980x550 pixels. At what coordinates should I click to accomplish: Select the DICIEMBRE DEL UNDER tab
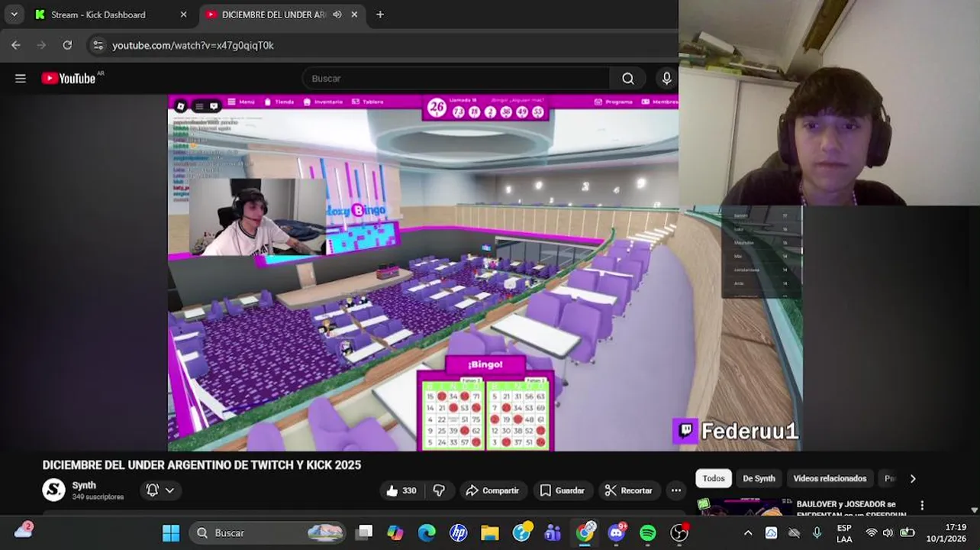point(272,15)
